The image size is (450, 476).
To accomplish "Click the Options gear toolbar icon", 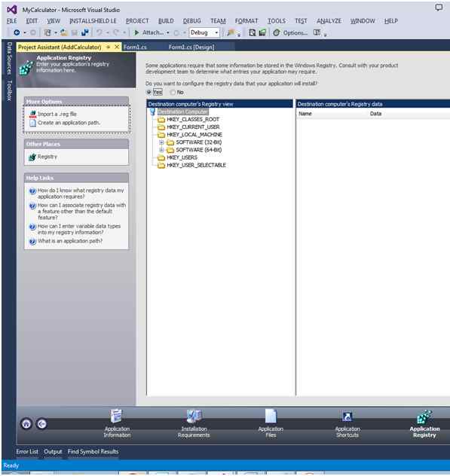I will [276, 32].
